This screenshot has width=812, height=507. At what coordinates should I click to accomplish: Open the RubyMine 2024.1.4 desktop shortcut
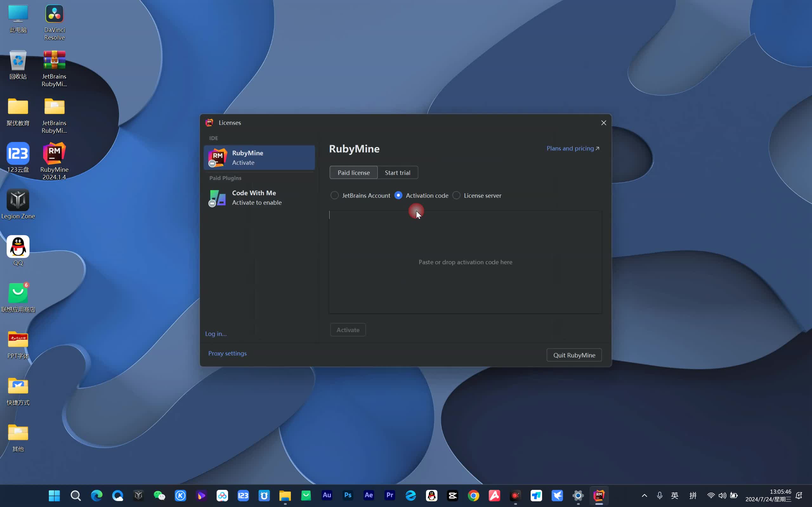(54, 154)
